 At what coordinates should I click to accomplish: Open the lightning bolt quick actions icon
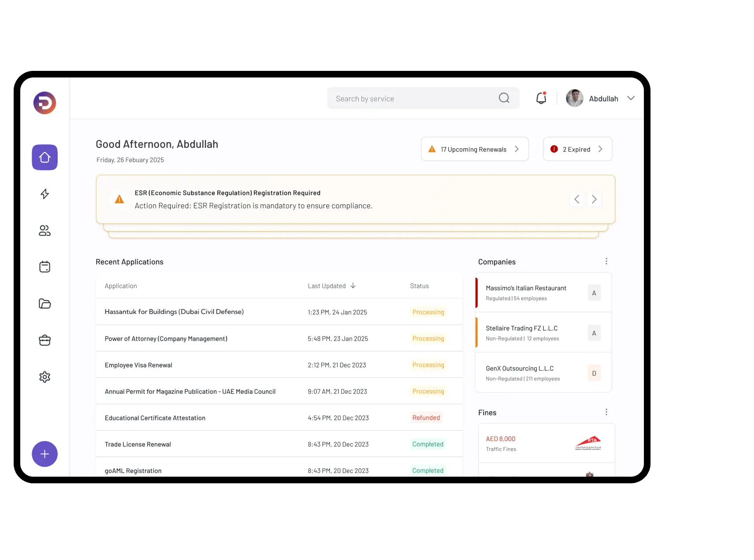click(x=44, y=194)
